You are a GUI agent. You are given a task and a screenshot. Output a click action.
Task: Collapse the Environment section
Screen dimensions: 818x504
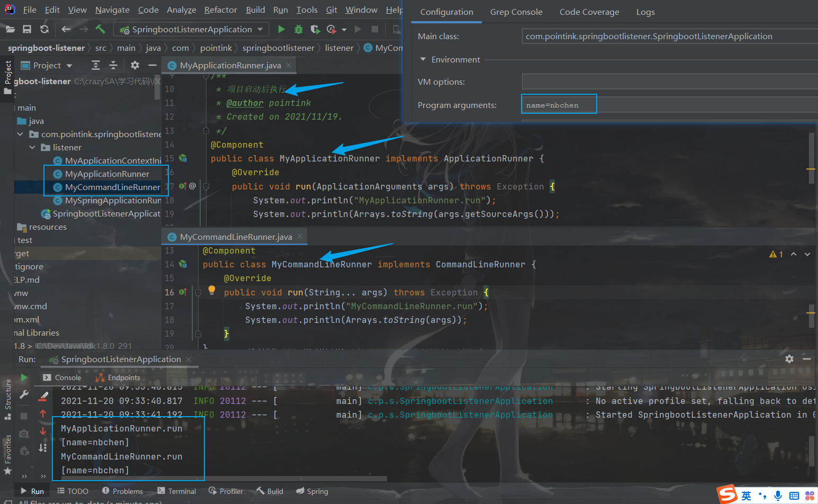[423, 59]
